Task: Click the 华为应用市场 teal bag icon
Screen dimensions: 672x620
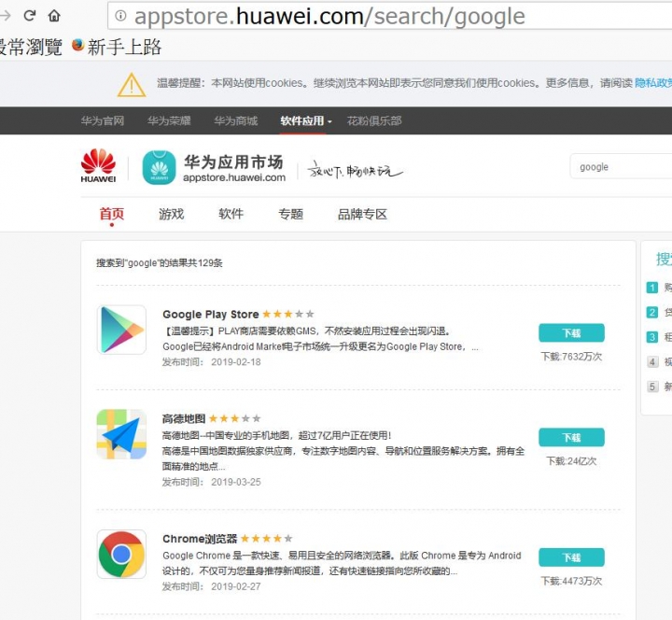Action: 159,168
